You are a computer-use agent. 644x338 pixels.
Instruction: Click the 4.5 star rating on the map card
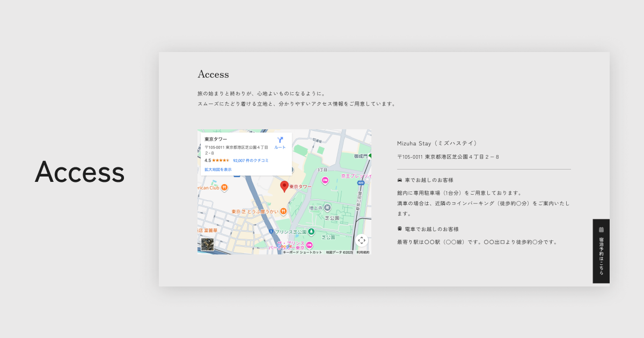(208, 160)
